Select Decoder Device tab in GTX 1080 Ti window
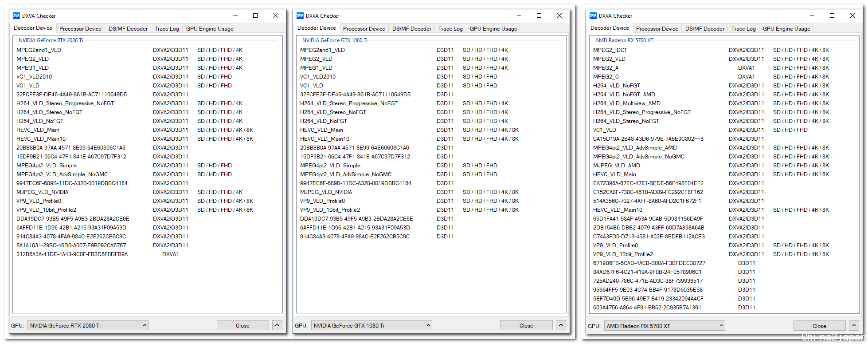 click(x=317, y=28)
